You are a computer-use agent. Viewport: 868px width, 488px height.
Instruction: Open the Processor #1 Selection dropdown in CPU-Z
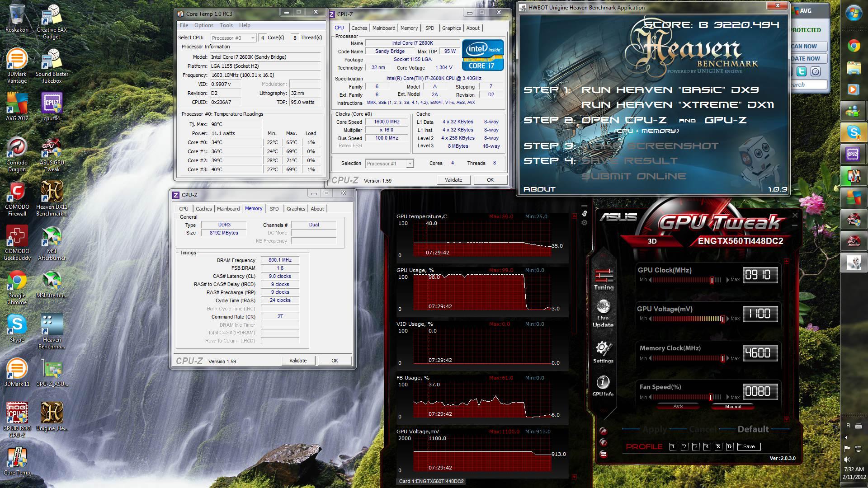[x=390, y=164]
